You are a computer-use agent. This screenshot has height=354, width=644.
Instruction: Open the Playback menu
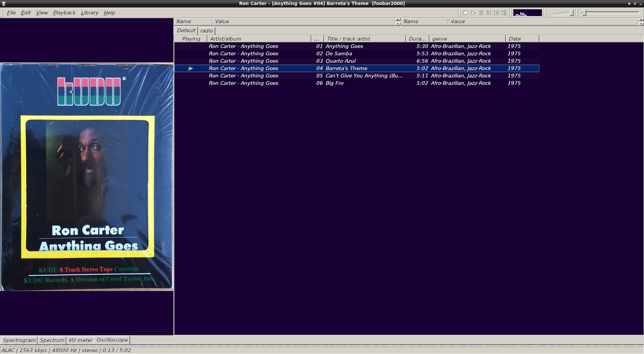tap(64, 13)
